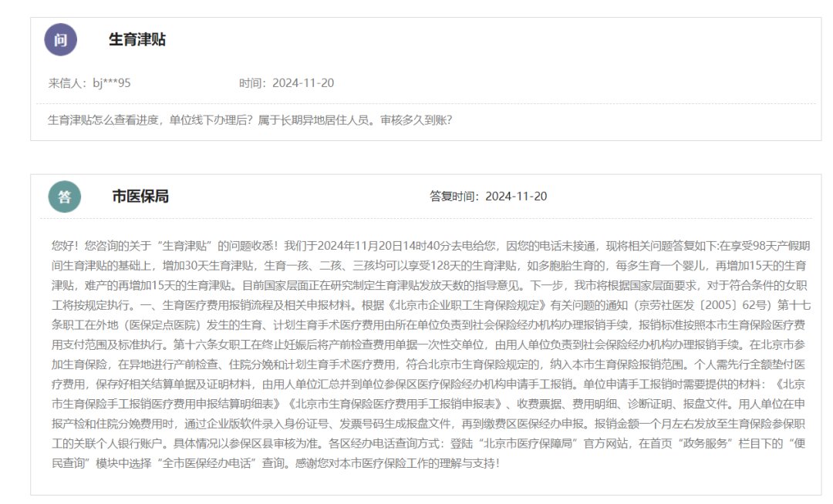Click the sender name bj***95

pyautogui.click(x=112, y=83)
